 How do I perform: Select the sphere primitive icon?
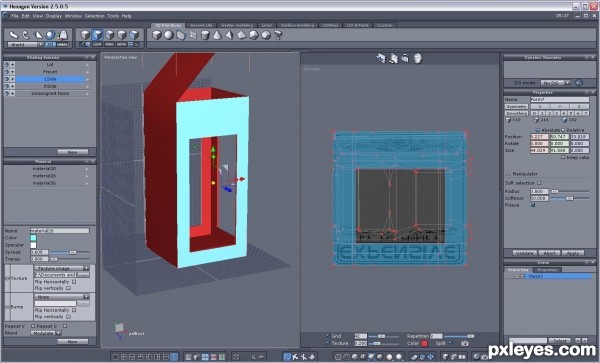[168, 35]
